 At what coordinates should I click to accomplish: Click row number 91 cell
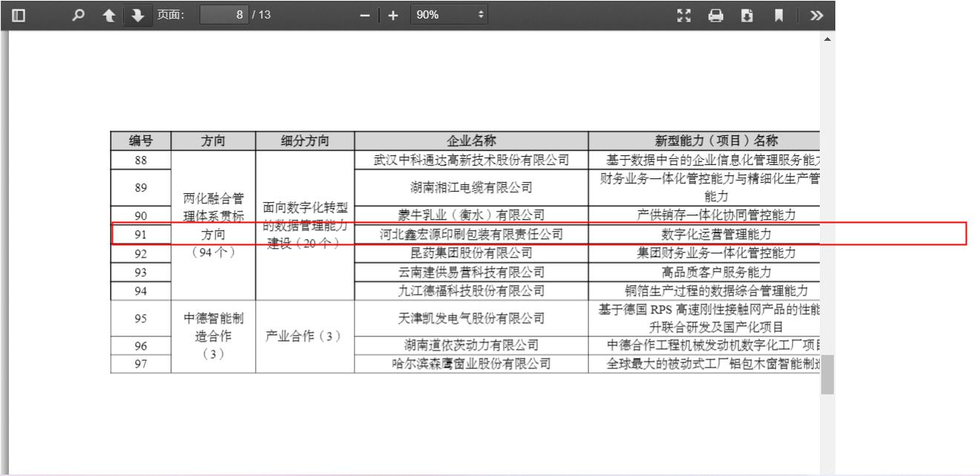point(140,234)
